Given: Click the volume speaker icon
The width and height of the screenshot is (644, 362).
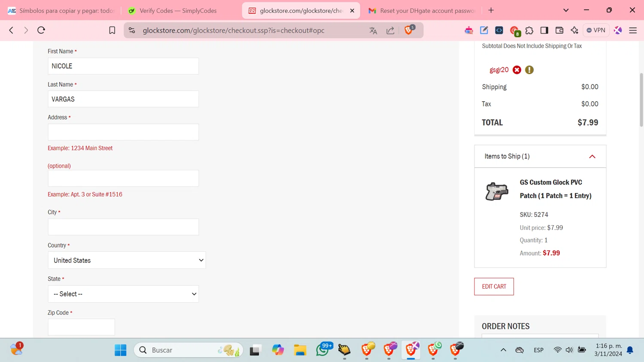Looking at the screenshot, I should tap(569, 350).
